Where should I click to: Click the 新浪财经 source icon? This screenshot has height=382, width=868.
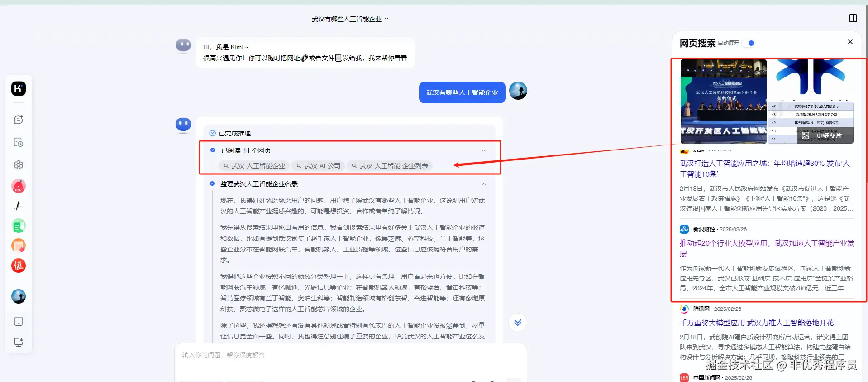tap(684, 229)
